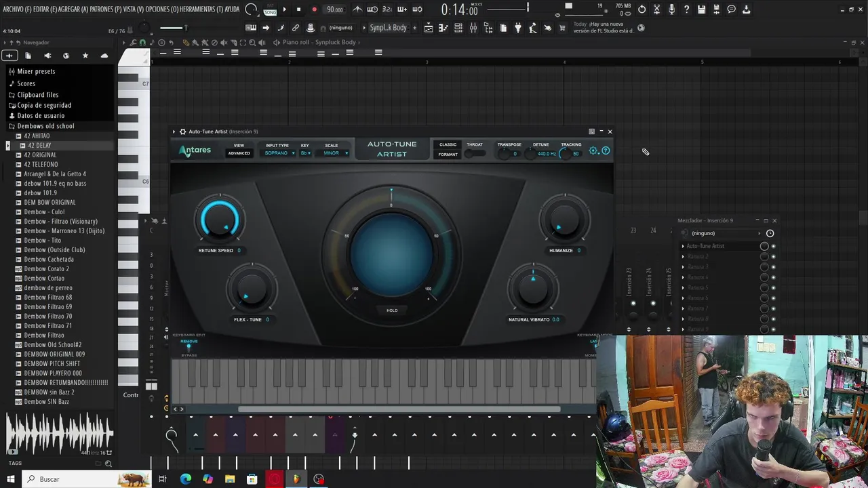
Task: Select the piano roll draw pencil tool
Action: (186, 42)
